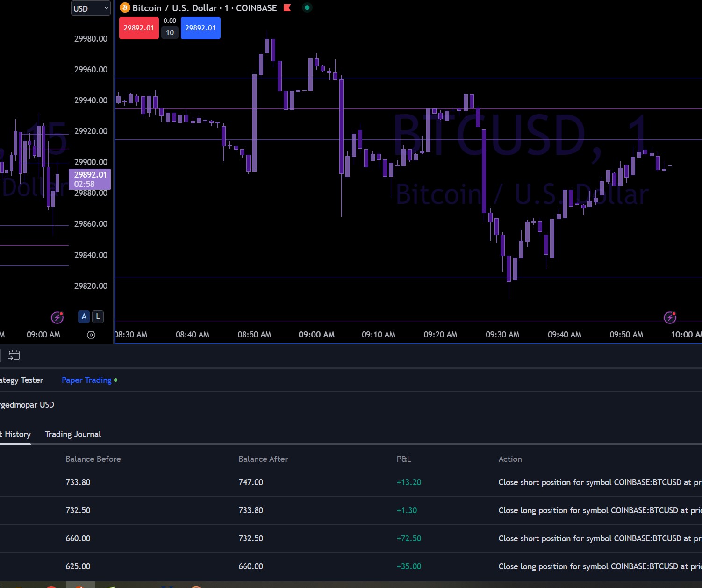This screenshot has width=702, height=588.
Task: Click the 09:30 AM time axis label
Action: pos(502,335)
